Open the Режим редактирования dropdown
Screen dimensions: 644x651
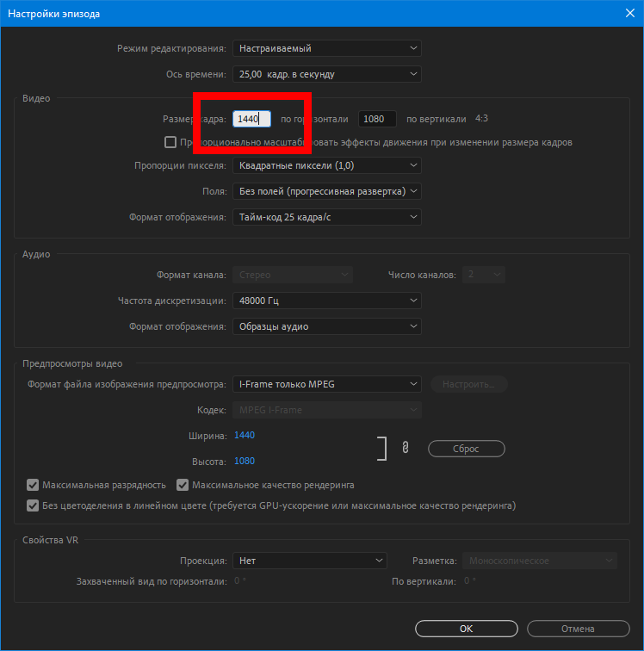point(326,48)
